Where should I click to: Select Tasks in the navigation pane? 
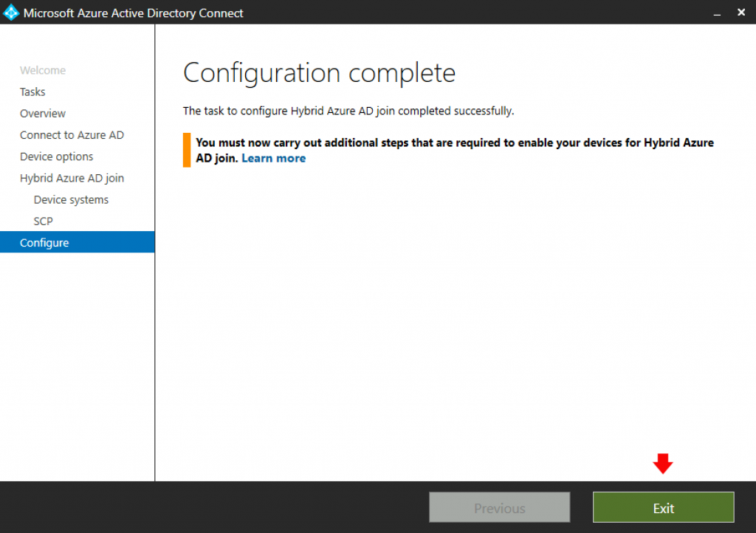tap(32, 92)
